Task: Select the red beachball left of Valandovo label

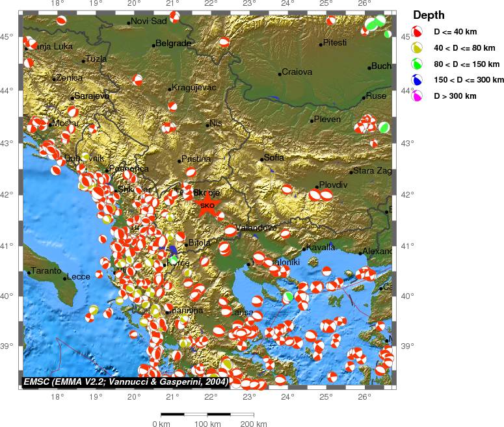Action: [x=230, y=231]
